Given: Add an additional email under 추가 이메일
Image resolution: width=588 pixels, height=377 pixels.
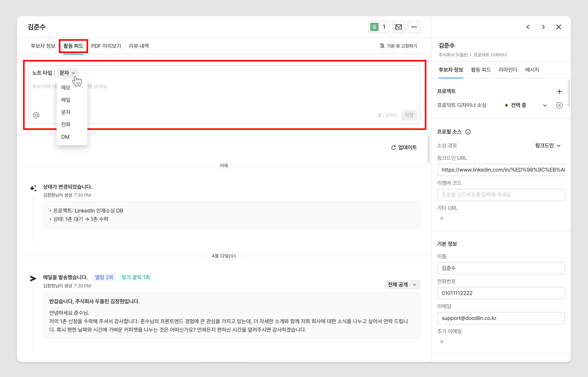Looking at the screenshot, I should [442, 341].
